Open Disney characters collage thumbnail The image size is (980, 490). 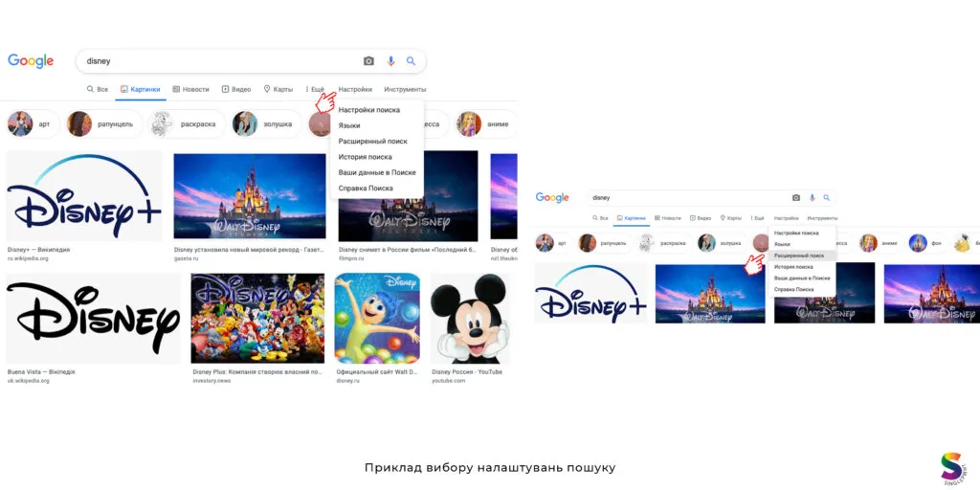pyautogui.click(x=257, y=318)
